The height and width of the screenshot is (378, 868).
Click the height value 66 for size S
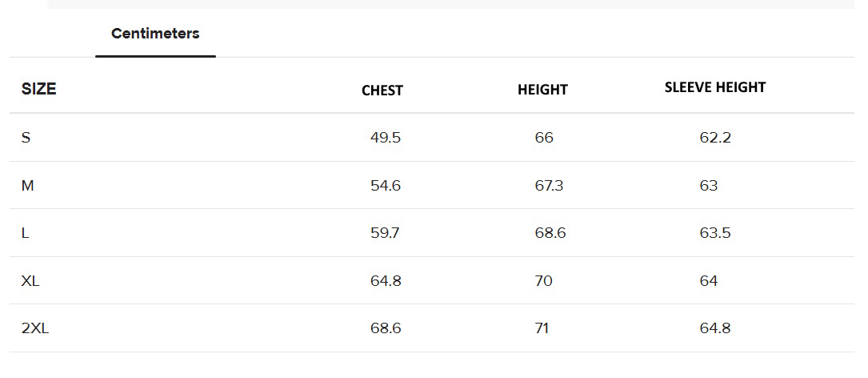point(544,138)
